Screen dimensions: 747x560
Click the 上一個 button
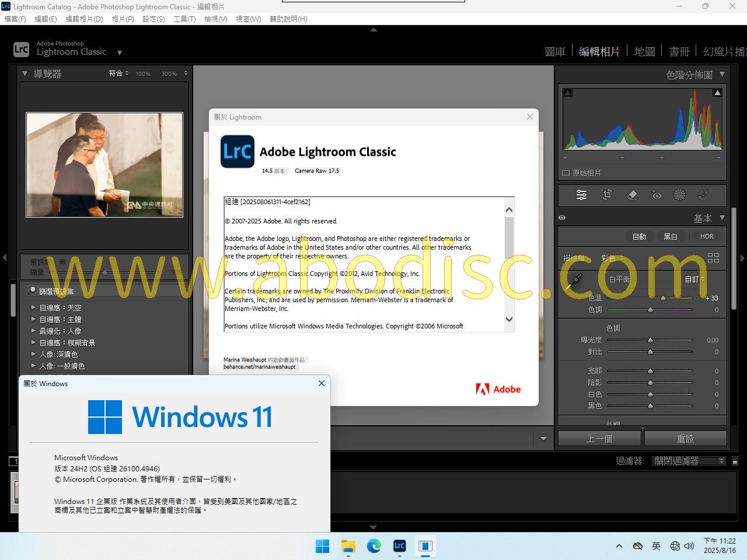point(599,439)
